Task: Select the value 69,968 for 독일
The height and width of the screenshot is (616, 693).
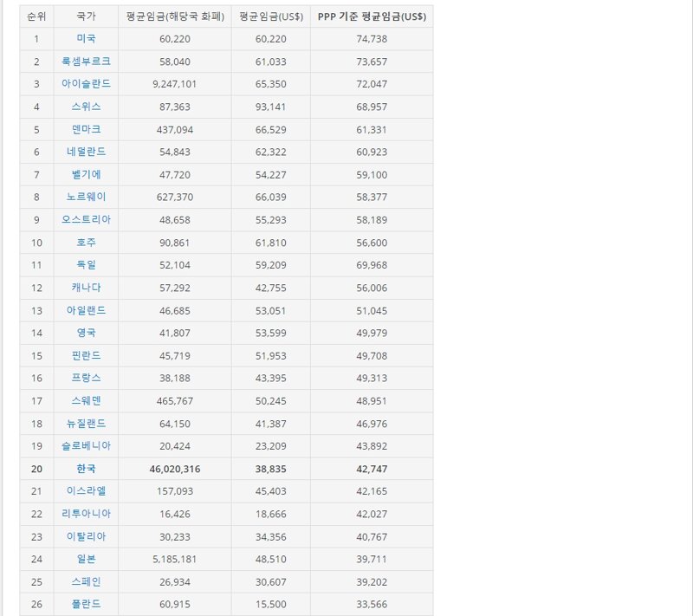Action: click(372, 265)
